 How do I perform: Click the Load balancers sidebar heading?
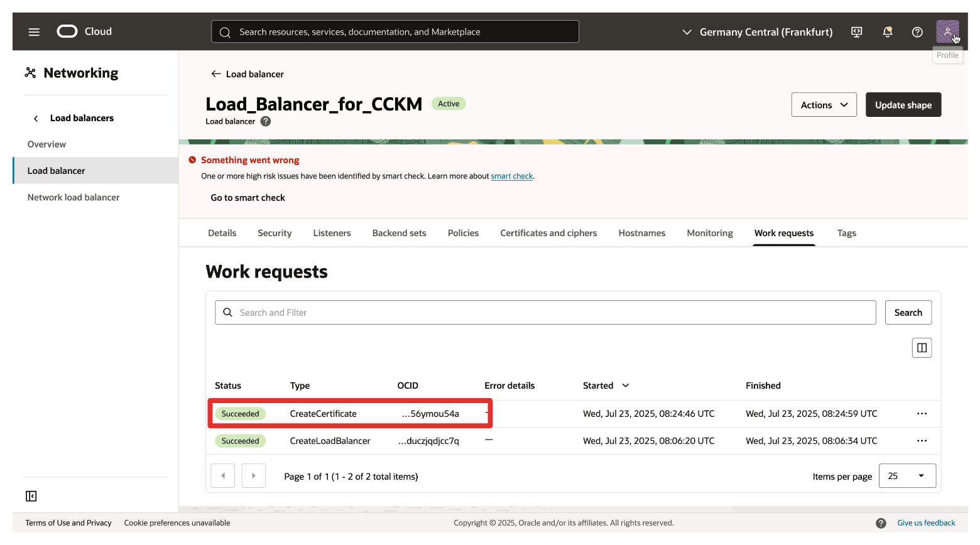82,118
